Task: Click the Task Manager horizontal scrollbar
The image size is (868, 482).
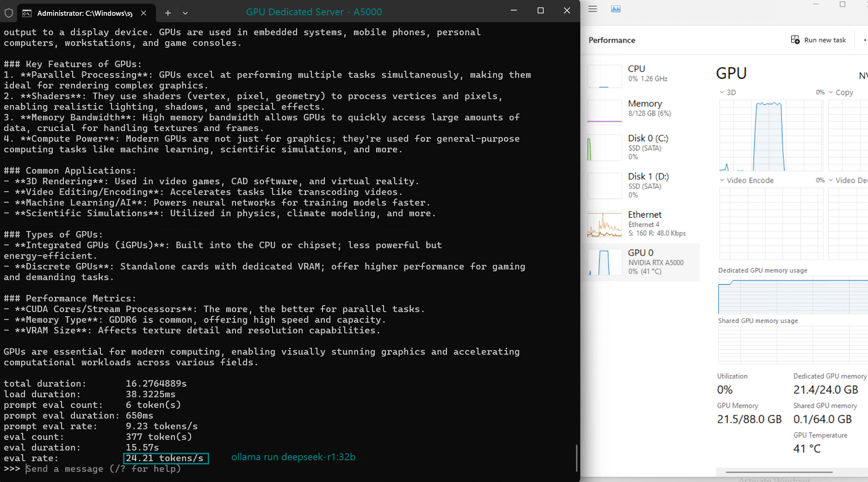Action: pos(779,472)
